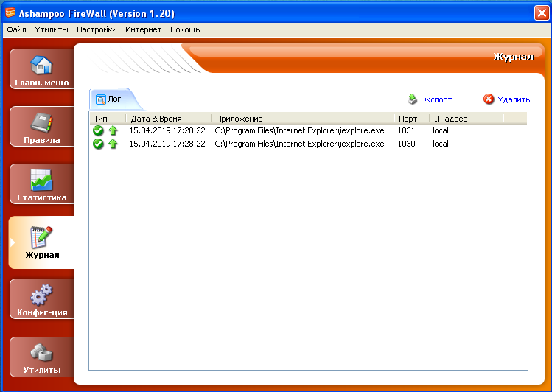Select iexplore.exe path in port 1030 row

299,144
